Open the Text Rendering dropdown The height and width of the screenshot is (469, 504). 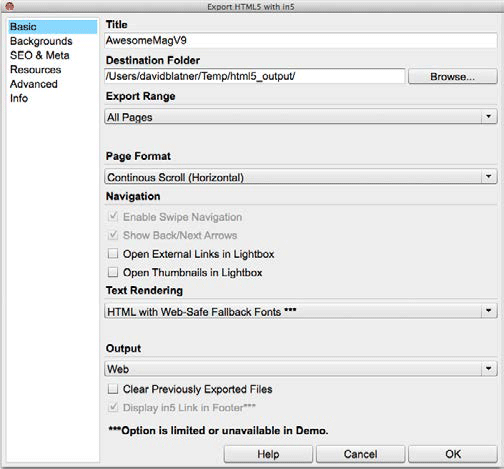point(301,311)
